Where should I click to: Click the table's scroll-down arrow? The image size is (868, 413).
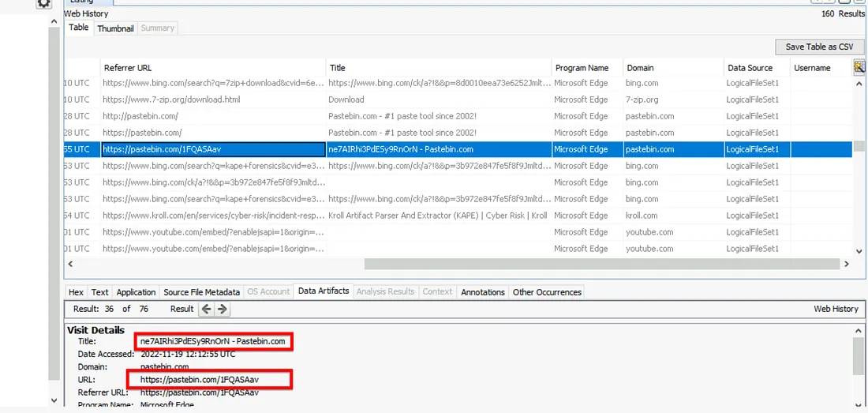pyautogui.click(x=859, y=252)
